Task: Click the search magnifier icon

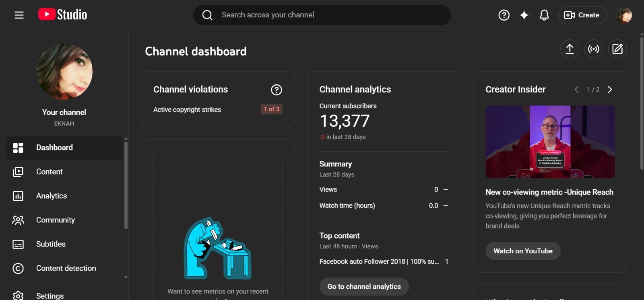Action: pos(207,15)
